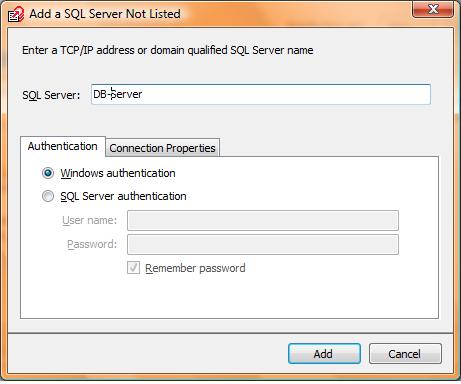Toggle the Remember password checkbox
The height and width of the screenshot is (384, 461).
pos(133,268)
